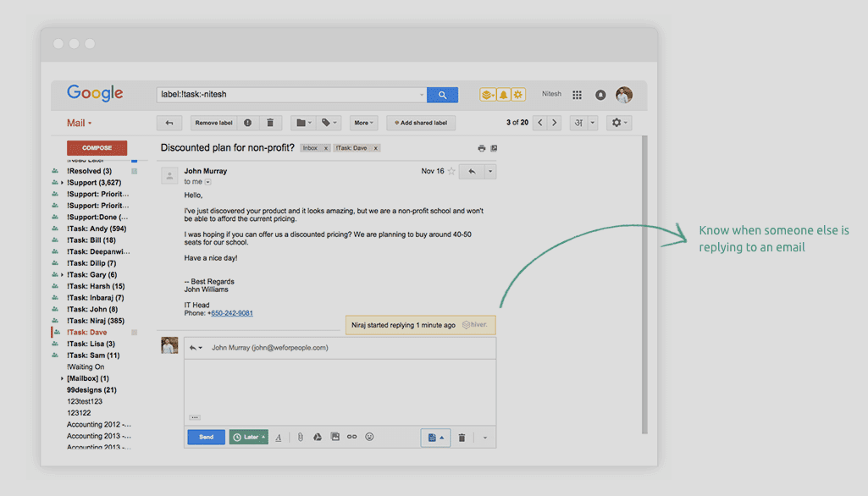Click the !Task: Dave label color square
Image resolution: width=868 pixels, height=496 pixels.
pyautogui.click(x=134, y=333)
